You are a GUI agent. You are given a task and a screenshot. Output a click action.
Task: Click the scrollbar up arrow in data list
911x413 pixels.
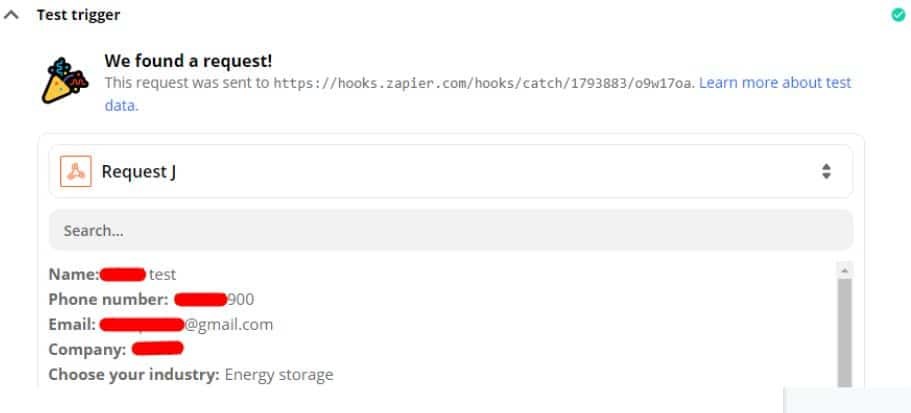click(844, 270)
